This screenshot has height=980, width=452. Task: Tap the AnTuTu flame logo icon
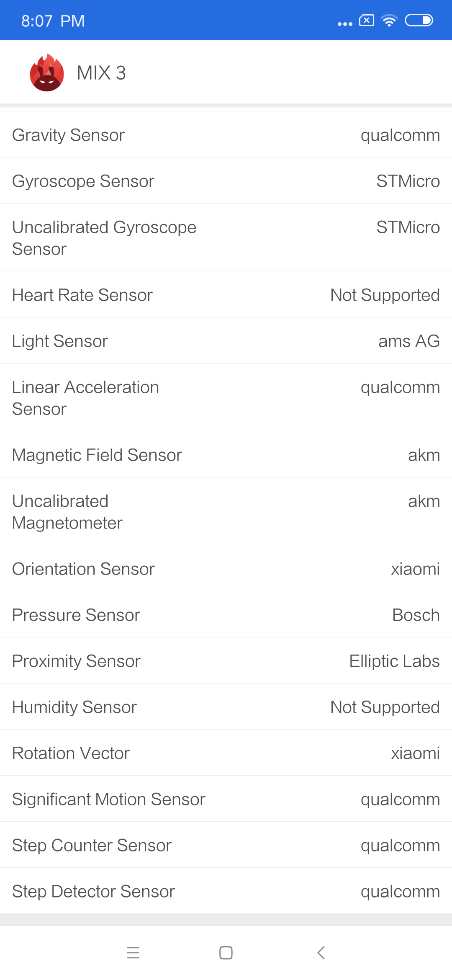47,72
